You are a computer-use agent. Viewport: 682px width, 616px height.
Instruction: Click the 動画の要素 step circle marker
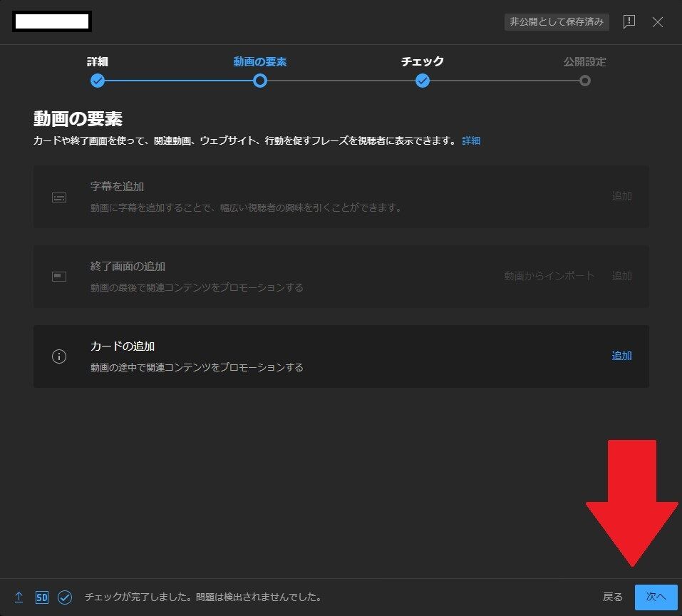[260, 81]
